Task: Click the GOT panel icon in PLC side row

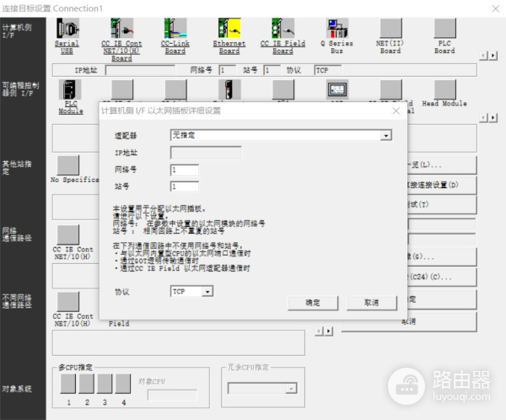Action: (337, 89)
